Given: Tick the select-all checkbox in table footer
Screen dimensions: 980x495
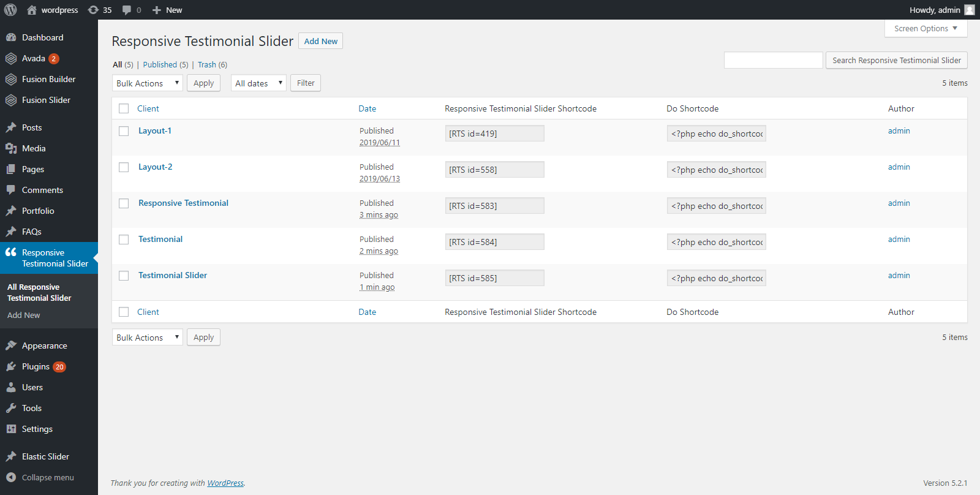Looking at the screenshot, I should (124, 312).
